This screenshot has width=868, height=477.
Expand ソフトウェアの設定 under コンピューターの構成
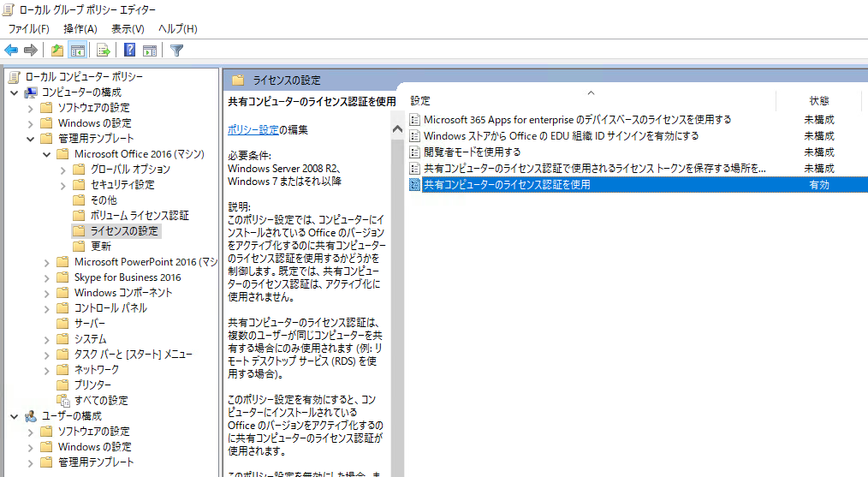(31, 108)
